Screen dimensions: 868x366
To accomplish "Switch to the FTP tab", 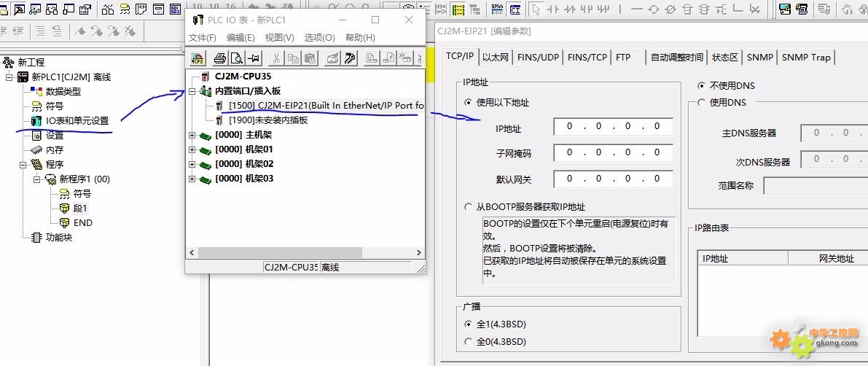I will coord(623,58).
